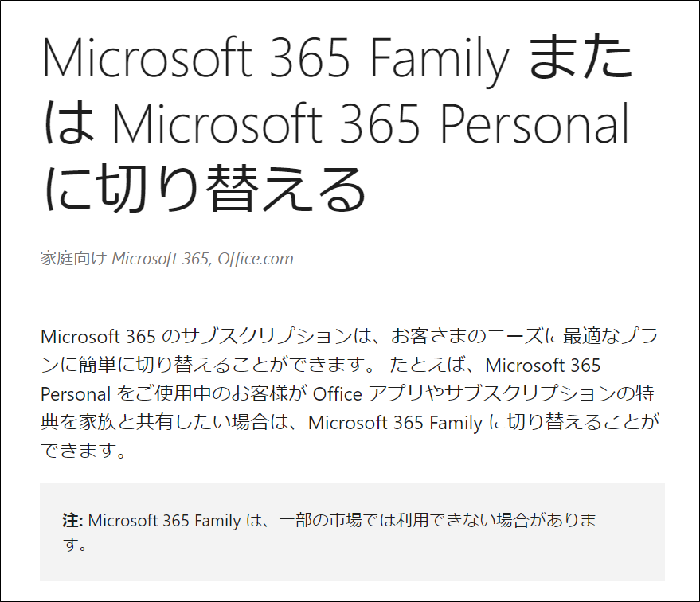Viewport: 700px width, 602px height.
Task: Click the final す。 line in the note box
Action: point(75,545)
